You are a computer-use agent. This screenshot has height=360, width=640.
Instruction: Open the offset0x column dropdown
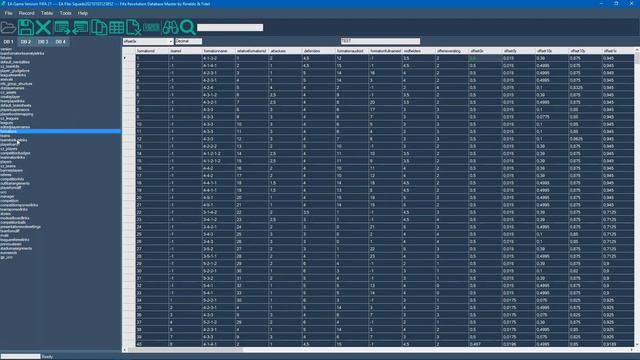148,41
